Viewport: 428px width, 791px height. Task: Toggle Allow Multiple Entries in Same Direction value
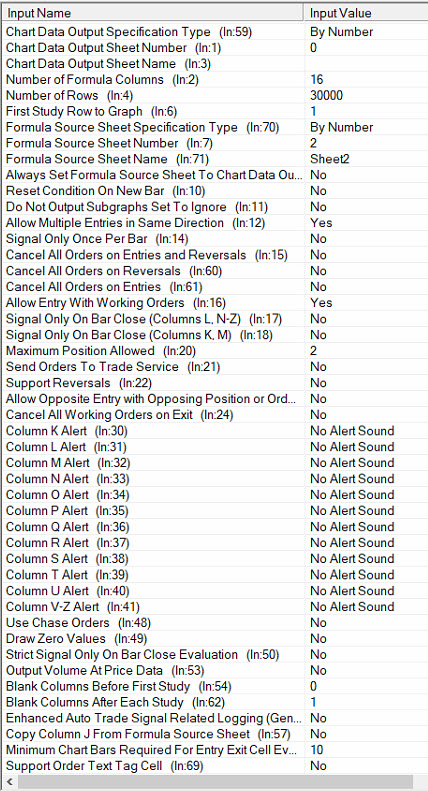[x=366, y=222]
